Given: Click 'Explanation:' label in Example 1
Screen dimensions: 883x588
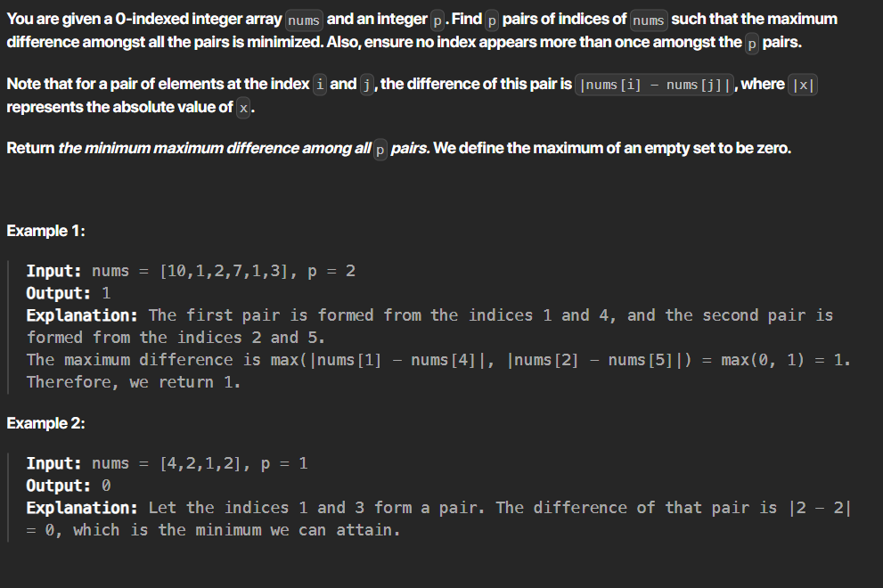Looking at the screenshot, I should pyautogui.click(x=82, y=315).
